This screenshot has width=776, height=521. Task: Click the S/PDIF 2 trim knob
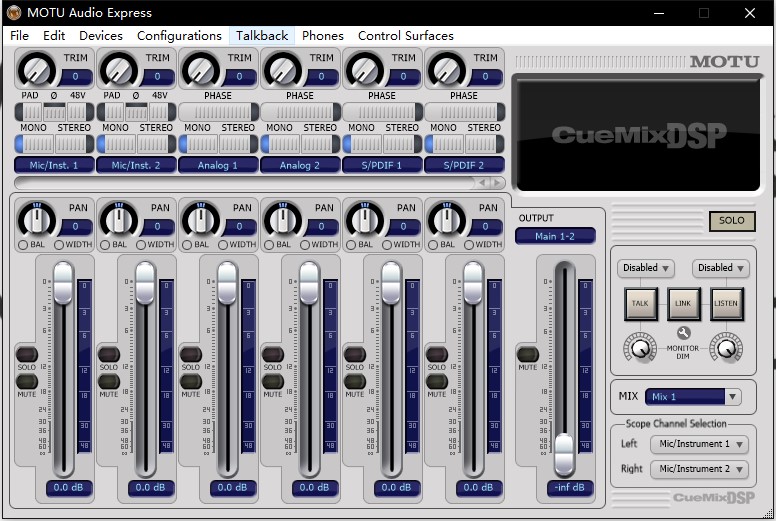click(446, 70)
